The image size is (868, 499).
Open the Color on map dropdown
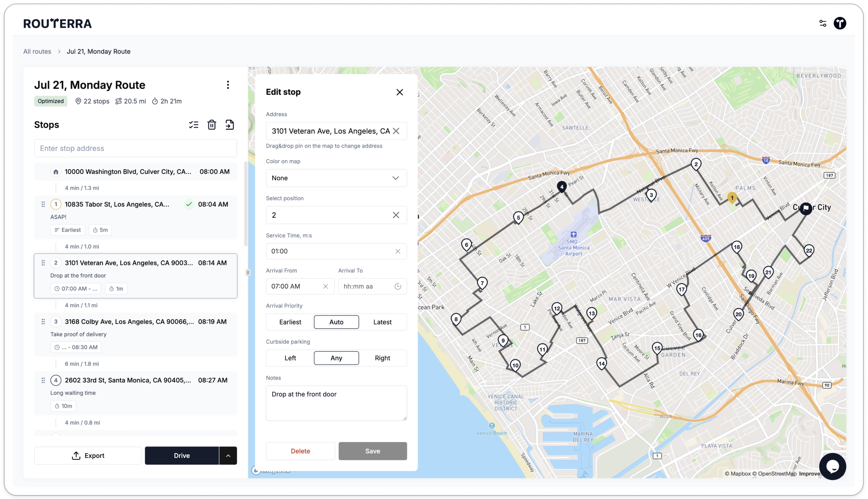tap(336, 178)
